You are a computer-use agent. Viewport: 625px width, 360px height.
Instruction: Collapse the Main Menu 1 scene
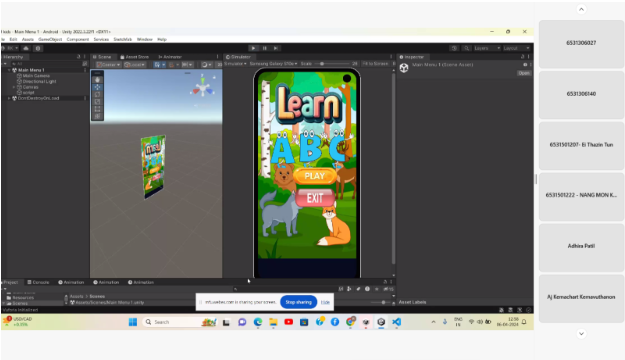(9, 70)
